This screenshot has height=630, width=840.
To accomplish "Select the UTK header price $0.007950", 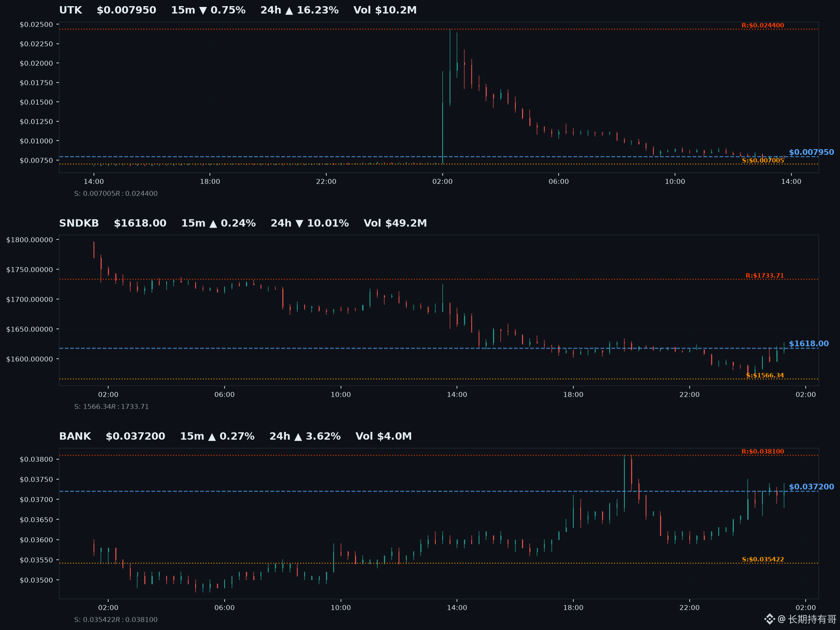I will coord(127,10).
